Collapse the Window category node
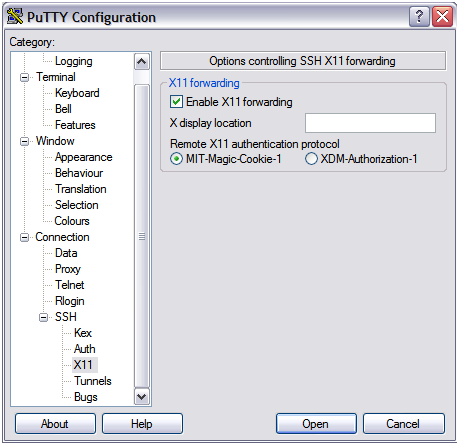 tap(24, 141)
